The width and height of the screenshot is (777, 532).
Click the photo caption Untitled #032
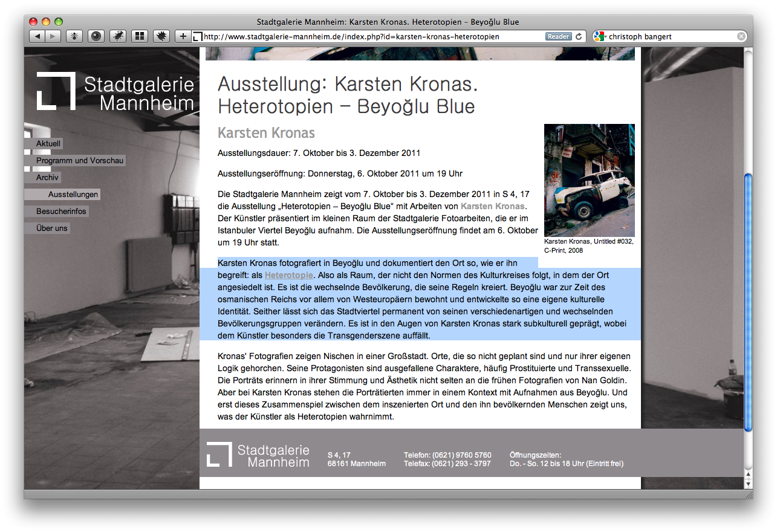589,245
